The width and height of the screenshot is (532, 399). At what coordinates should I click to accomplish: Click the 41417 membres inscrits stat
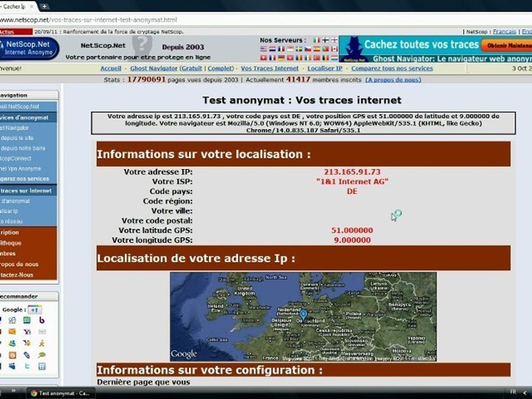(x=298, y=80)
